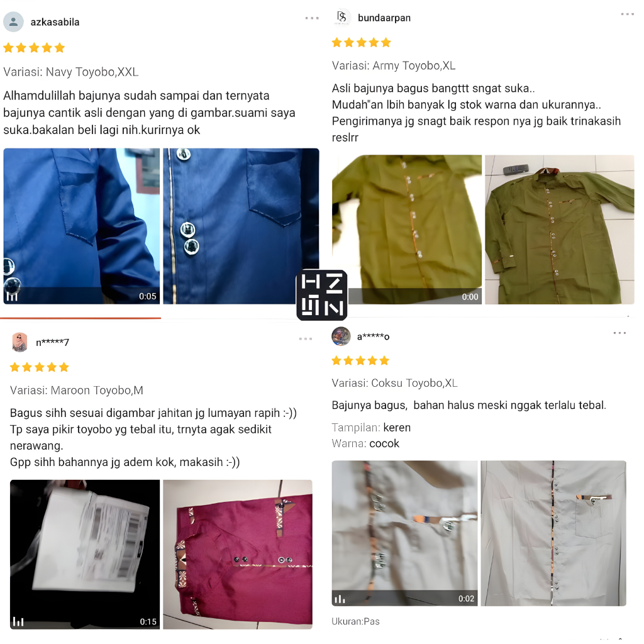Open azkasabila's profile avatar
644x644 pixels.
[x=14, y=22]
